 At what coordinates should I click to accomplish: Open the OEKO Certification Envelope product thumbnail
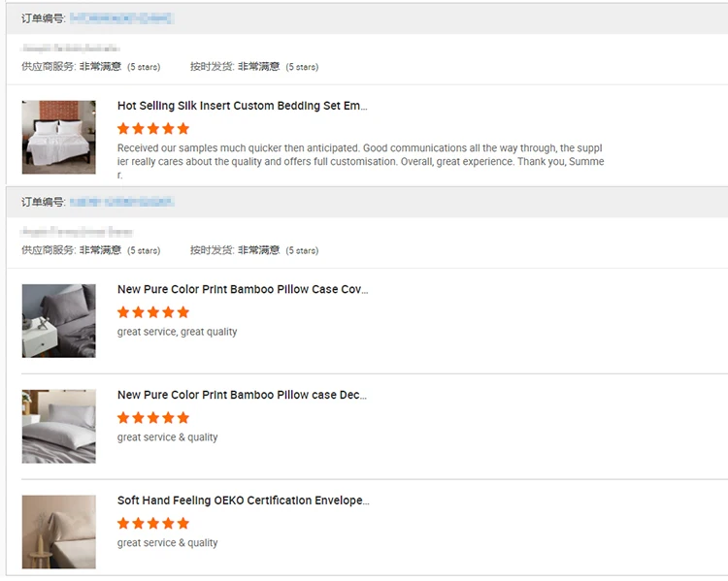59,532
